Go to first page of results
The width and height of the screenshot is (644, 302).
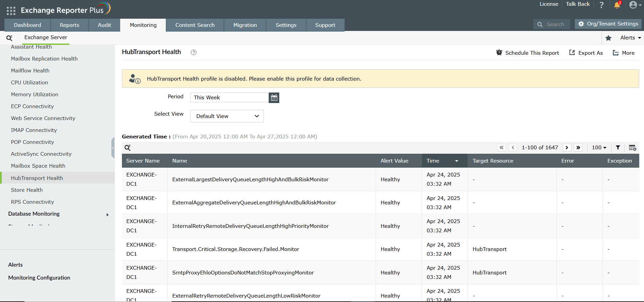click(502, 148)
